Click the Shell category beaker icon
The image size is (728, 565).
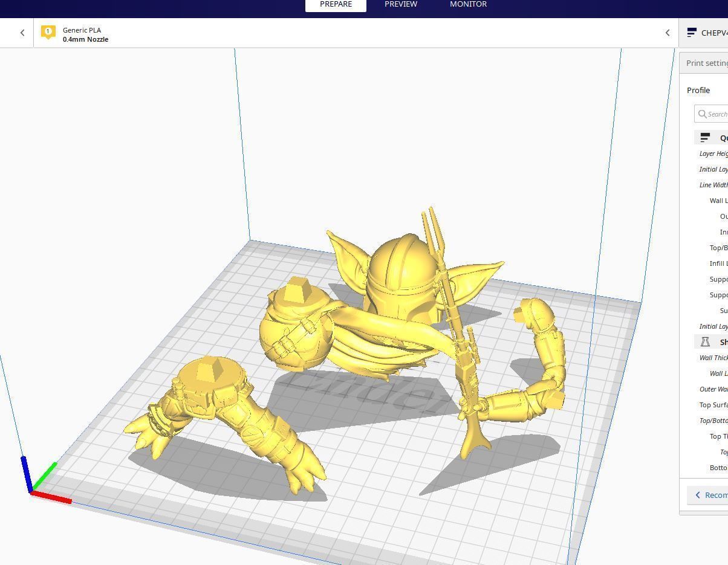[x=705, y=342]
